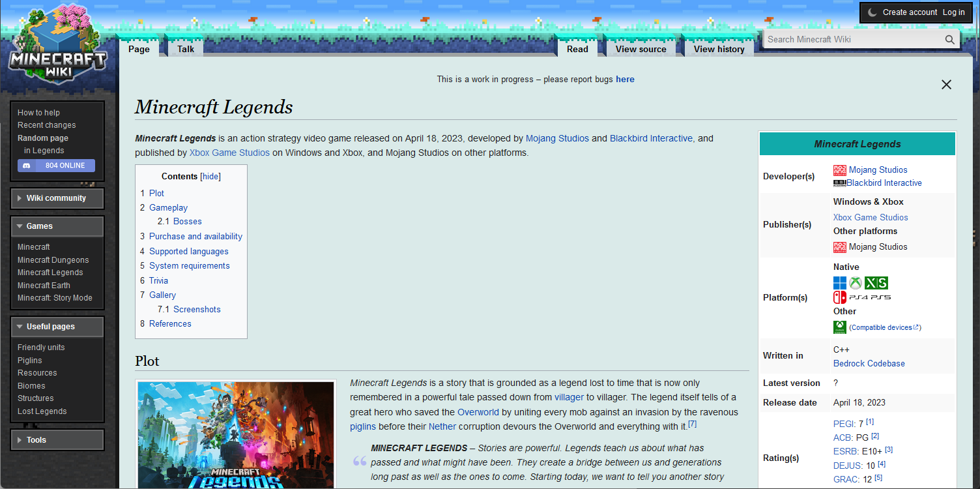Image resolution: width=980 pixels, height=489 pixels.
Task: Join Discord via 804 ONLINE button
Action: tap(57, 166)
